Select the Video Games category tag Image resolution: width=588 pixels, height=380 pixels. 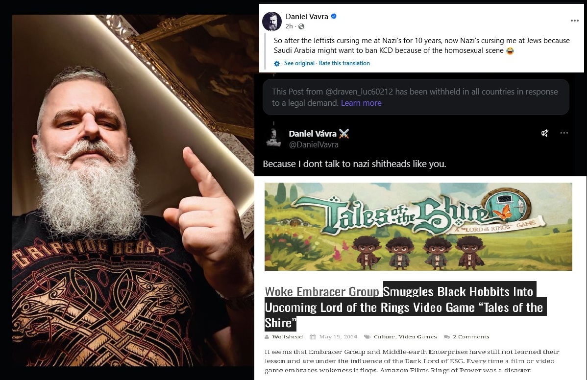click(x=417, y=337)
